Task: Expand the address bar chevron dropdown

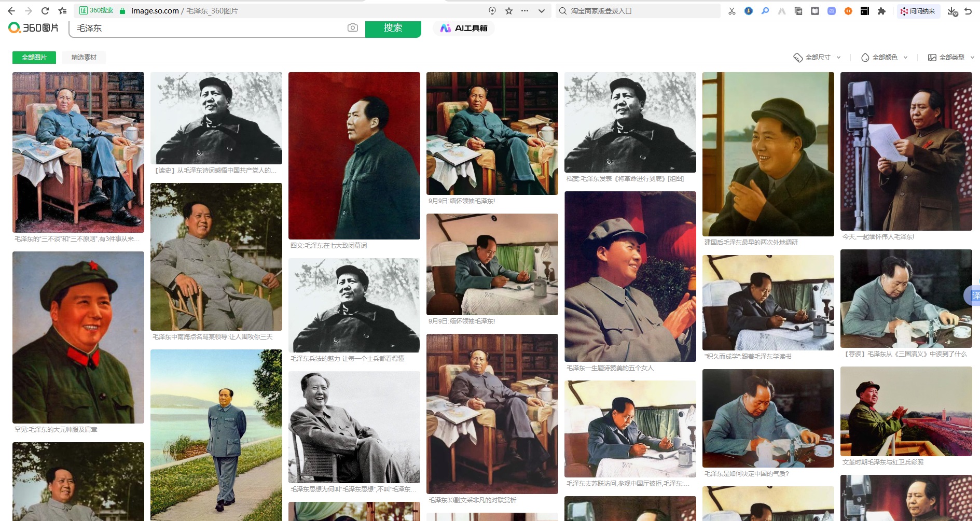Action: tap(542, 11)
